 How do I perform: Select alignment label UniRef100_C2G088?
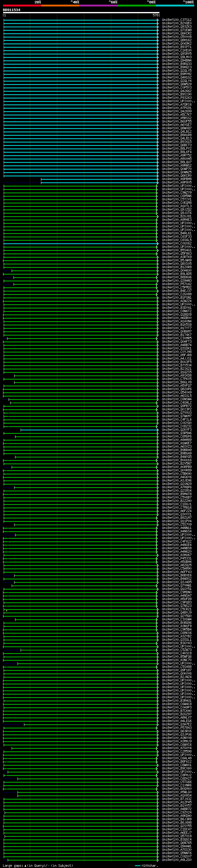coord(176,294)
